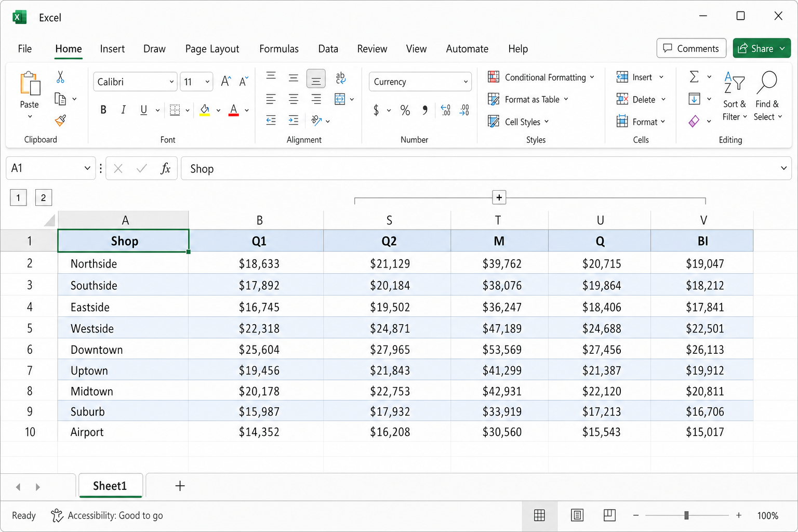798x532 pixels.
Task: Click the Share button
Action: click(x=762, y=48)
